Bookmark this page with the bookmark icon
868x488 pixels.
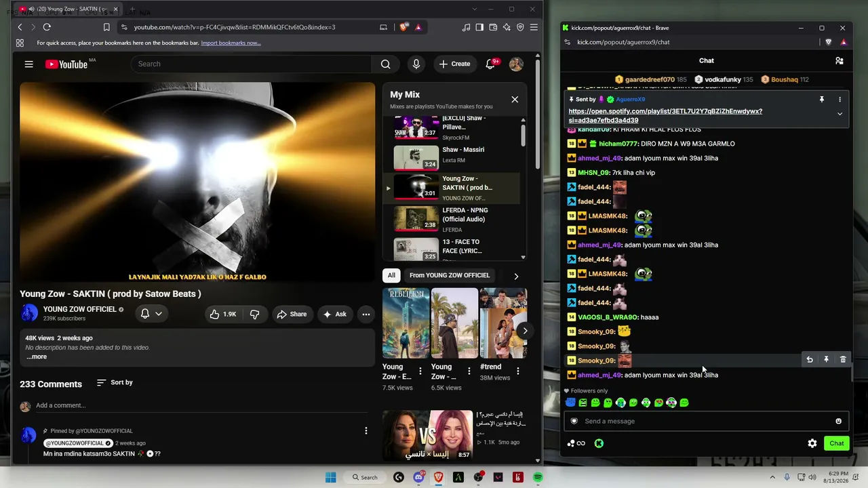point(106,27)
